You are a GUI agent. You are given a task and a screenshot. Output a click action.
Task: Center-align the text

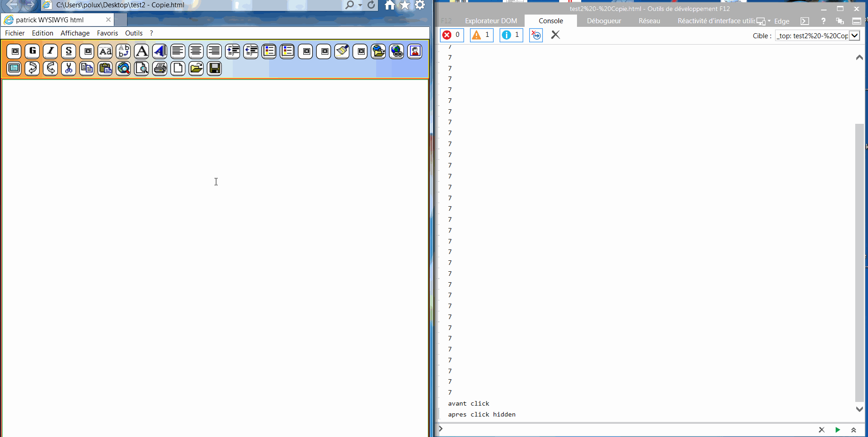point(196,51)
